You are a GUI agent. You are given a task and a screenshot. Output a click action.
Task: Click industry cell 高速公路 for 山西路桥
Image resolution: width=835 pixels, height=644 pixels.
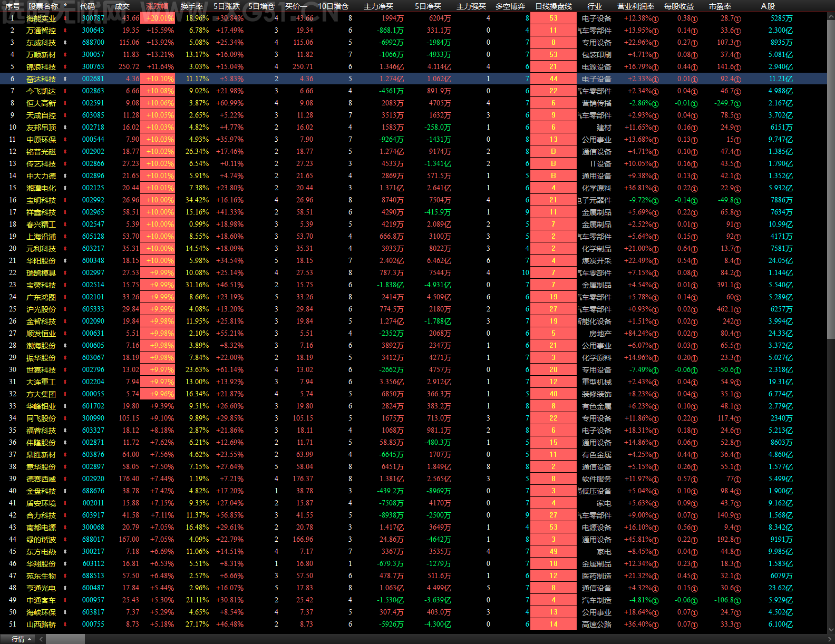coord(597,625)
